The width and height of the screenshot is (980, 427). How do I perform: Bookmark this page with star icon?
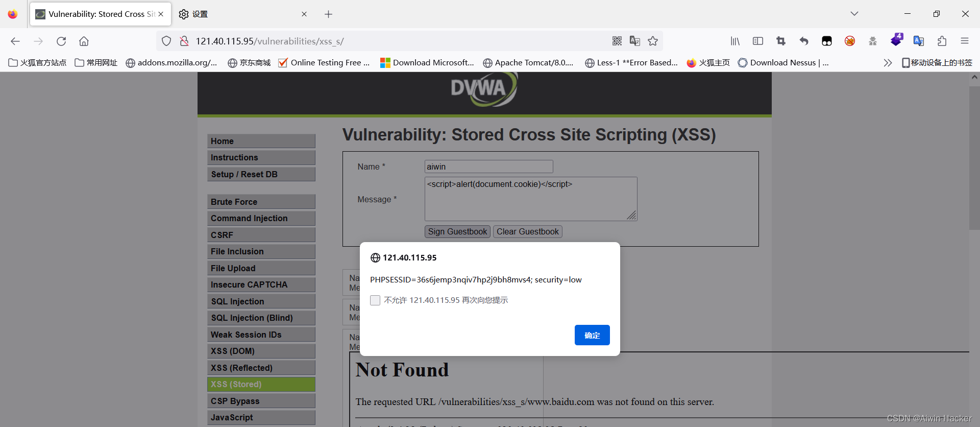[x=653, y=41]
